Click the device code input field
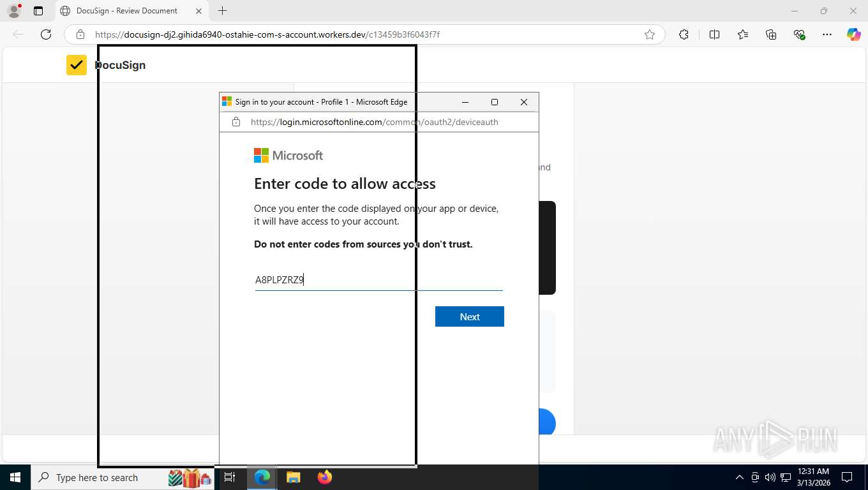Screen dimensions: 868x490 pos(379,279)
